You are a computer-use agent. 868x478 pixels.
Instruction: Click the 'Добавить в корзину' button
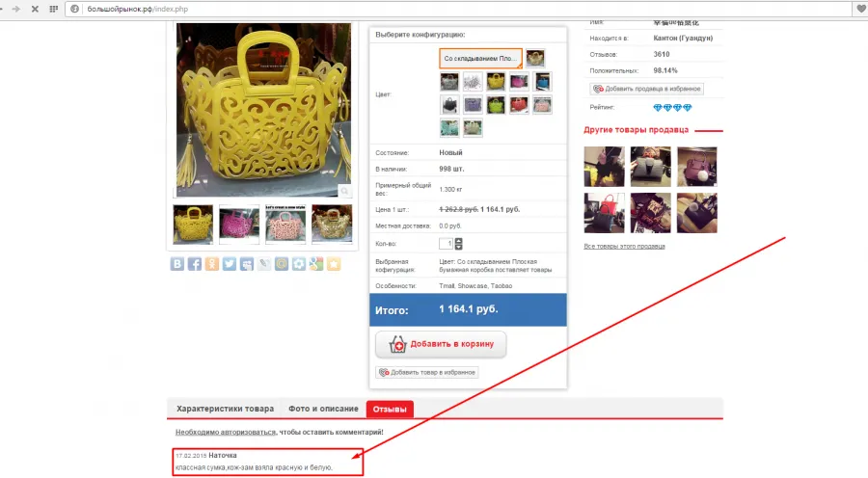pos(441,344)
